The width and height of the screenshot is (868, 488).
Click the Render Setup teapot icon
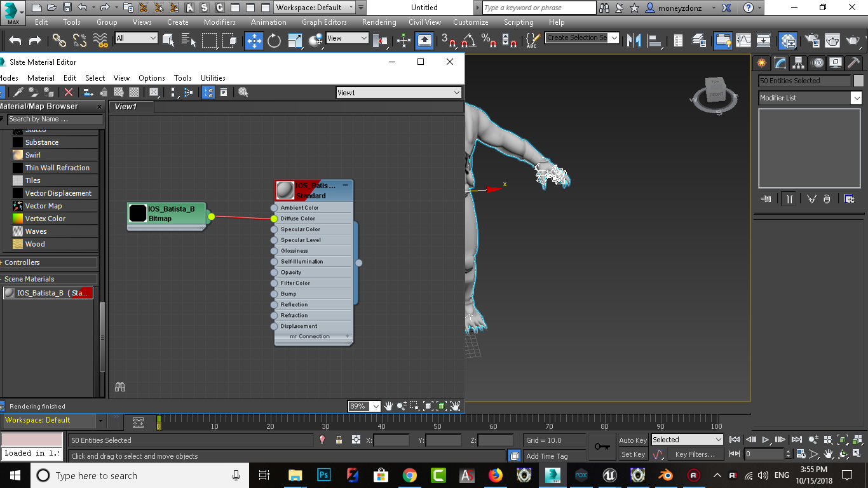click(x=812, y=41)
